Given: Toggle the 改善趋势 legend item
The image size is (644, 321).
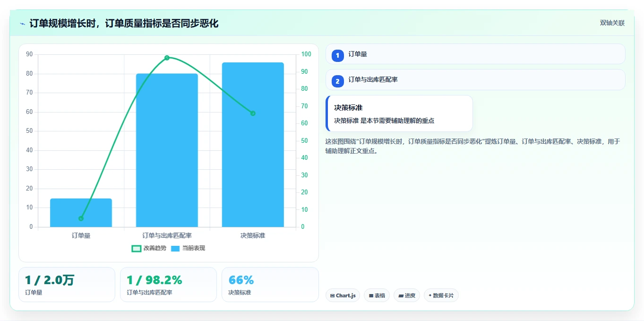Looking at the screenshot, I should [x=149, y=248].
